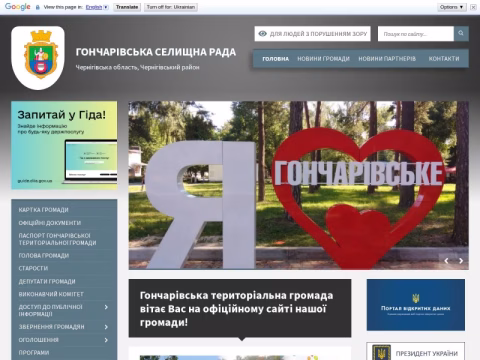Open Голова громади sidebar link

coord(44,256)
